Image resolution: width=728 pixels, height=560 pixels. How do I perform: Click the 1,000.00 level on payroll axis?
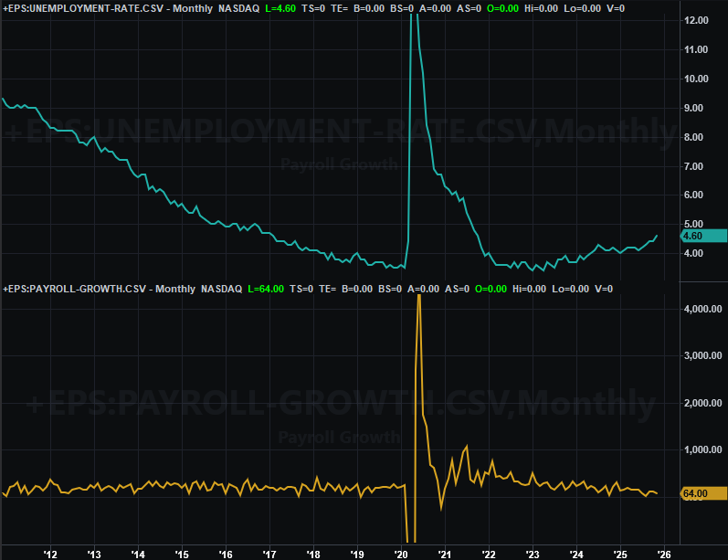click(703, 449)
